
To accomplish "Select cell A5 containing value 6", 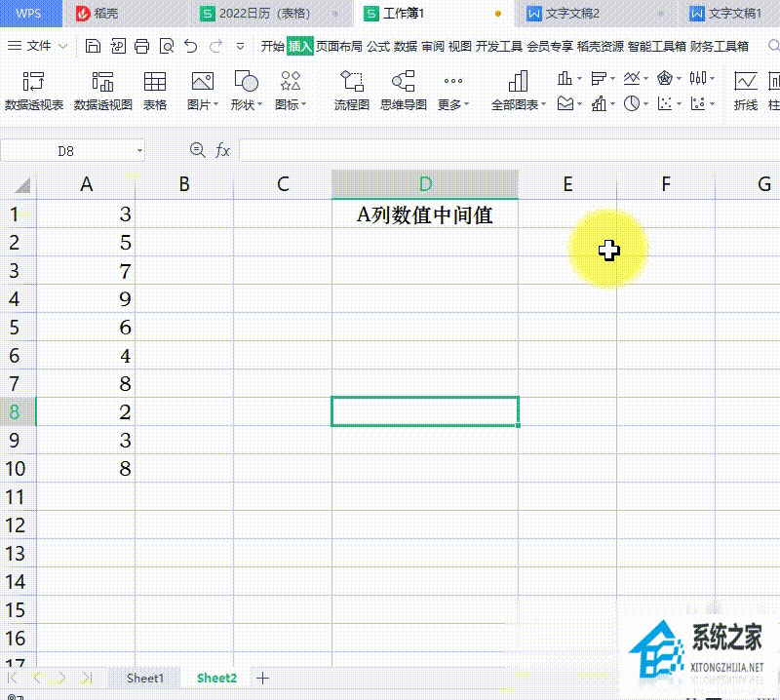I will pos(86,327).
